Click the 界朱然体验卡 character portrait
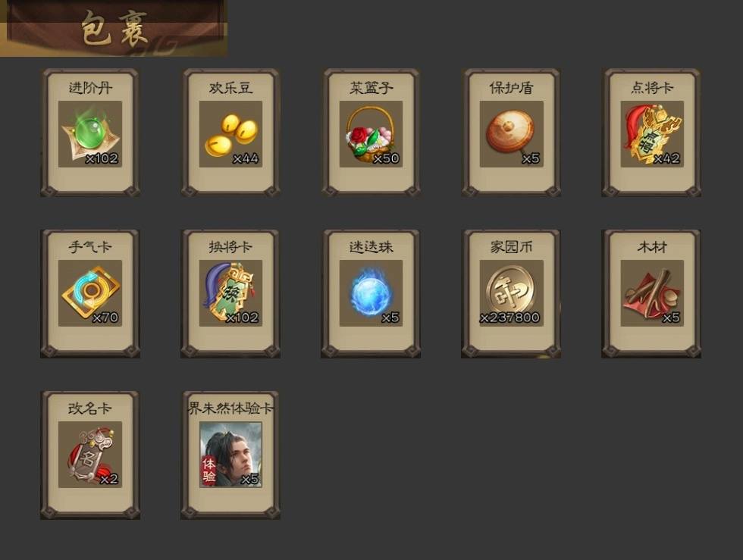The image size is (743, 560). click(x=230, y=455)
